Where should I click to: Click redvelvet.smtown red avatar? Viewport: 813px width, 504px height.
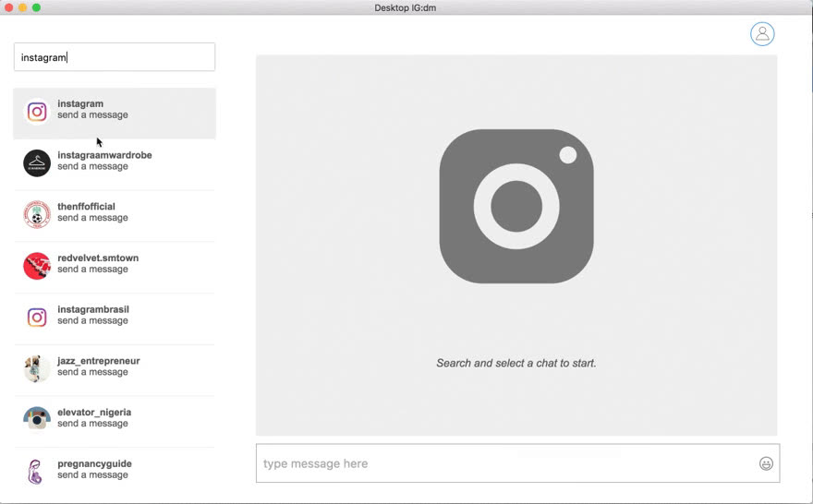[x=37, y=266]
